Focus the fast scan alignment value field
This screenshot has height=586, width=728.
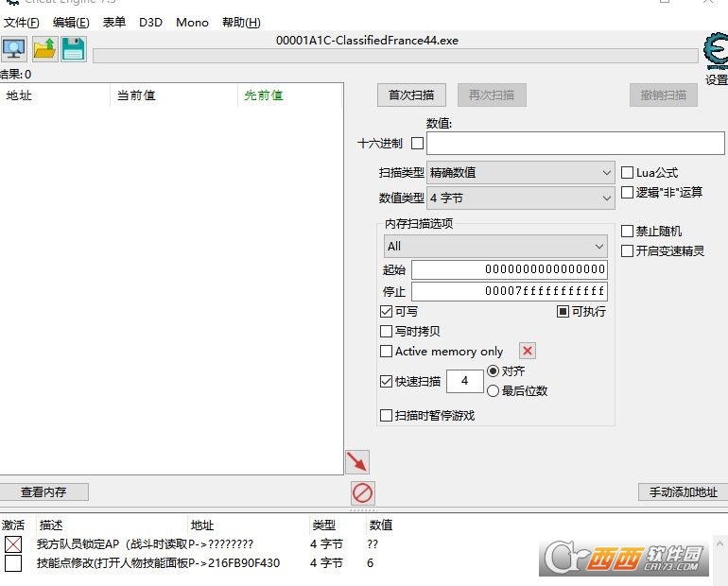coord(465,381)
